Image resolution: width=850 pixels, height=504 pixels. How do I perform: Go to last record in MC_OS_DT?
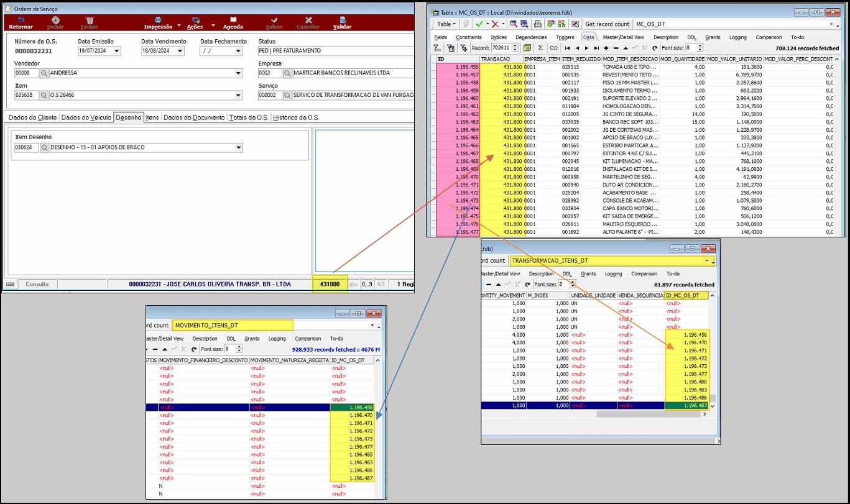pyautogui.click(x=595, y=48)
